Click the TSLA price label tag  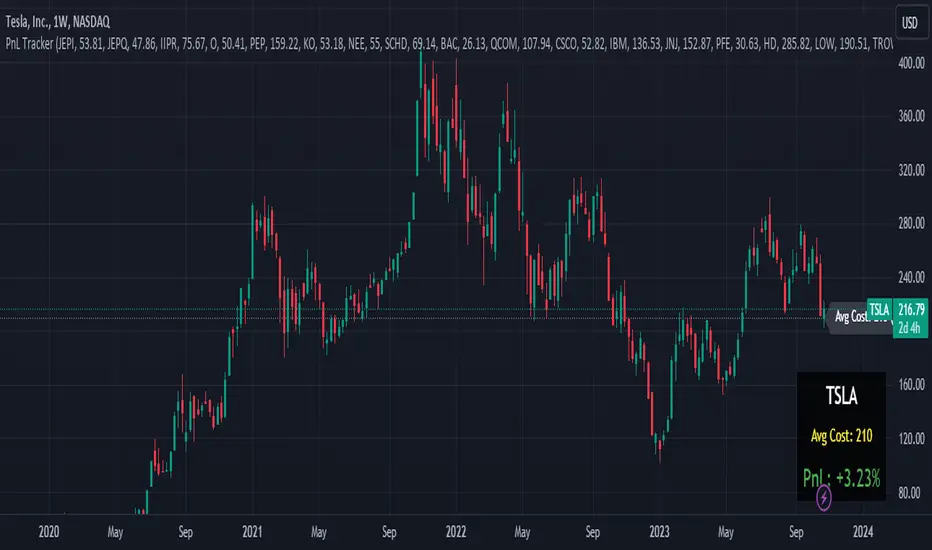pos(879,309)
